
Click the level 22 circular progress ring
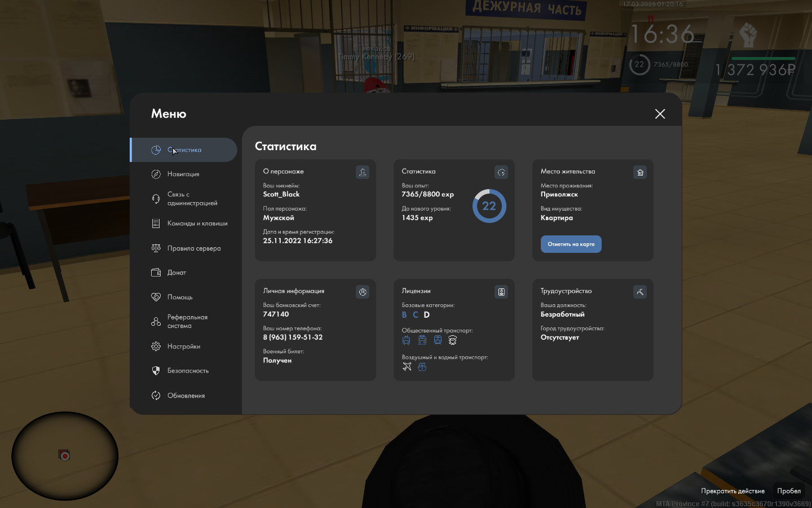click(489, 206)
